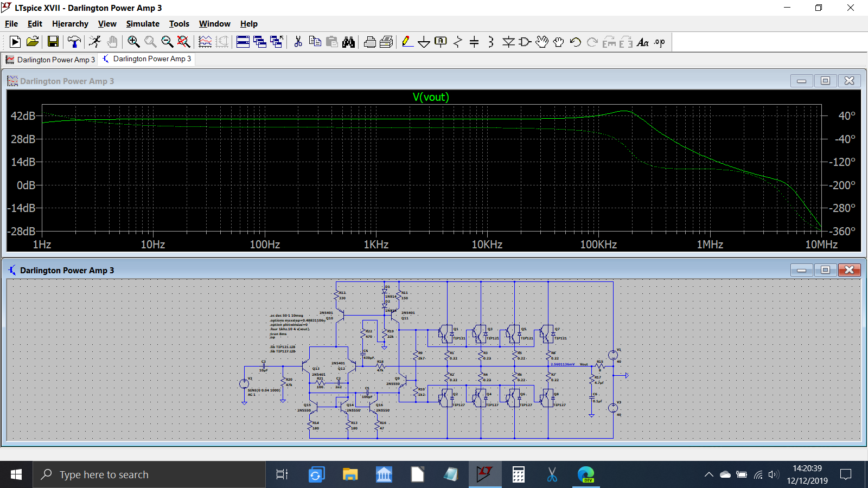Select the Place Ground tool
This screenshot has height=488, width=868.
click(x=424, y=42)
